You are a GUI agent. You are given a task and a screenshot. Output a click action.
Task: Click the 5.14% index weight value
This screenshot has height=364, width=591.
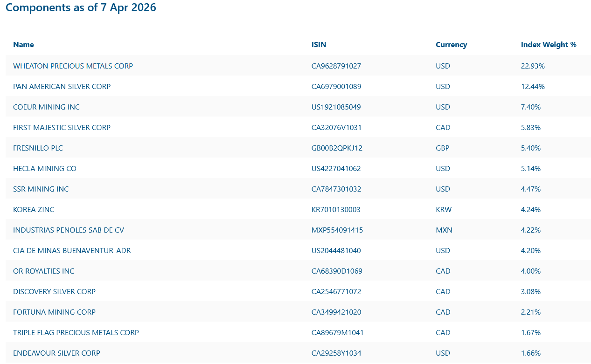coord(531,169)
